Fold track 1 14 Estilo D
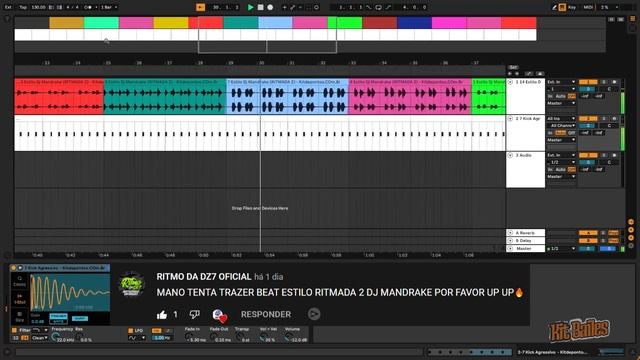 point(510,82)
